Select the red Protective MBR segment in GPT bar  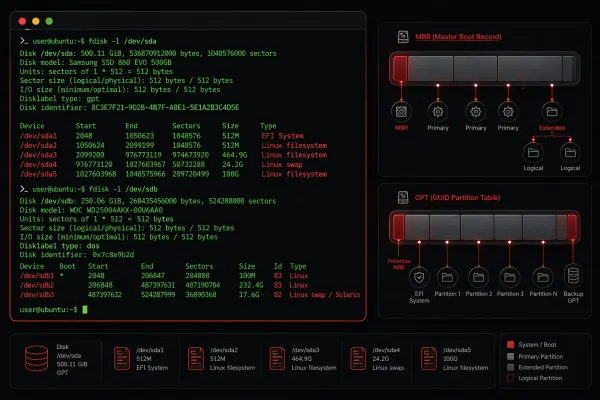point(399,227)
